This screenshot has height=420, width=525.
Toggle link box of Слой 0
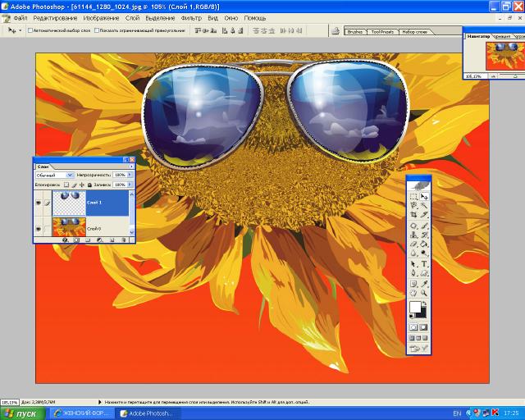pyautogui.click(x=48, y=229)
